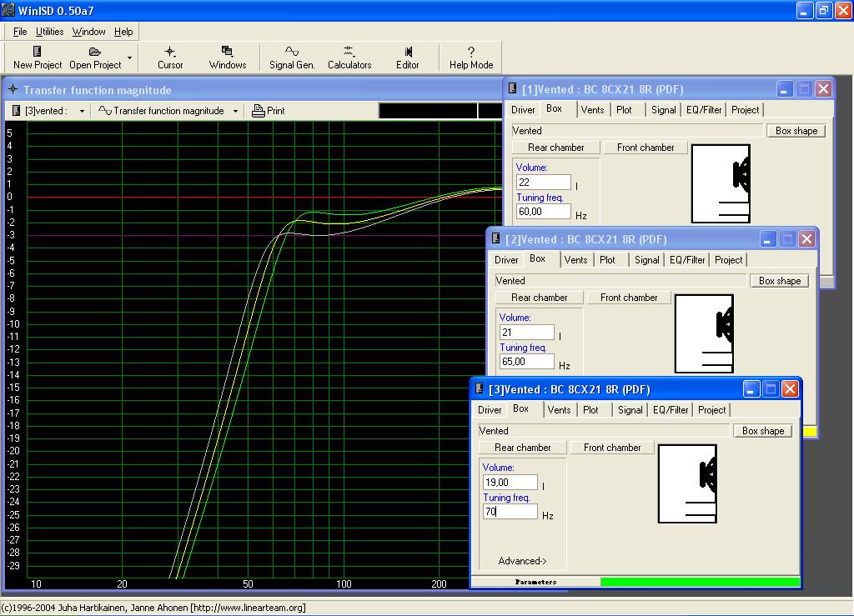The width and height of the screenshot is (854, 616).
Task: Click the Volume field showing 19,00
Action: [x=510, y=482]
